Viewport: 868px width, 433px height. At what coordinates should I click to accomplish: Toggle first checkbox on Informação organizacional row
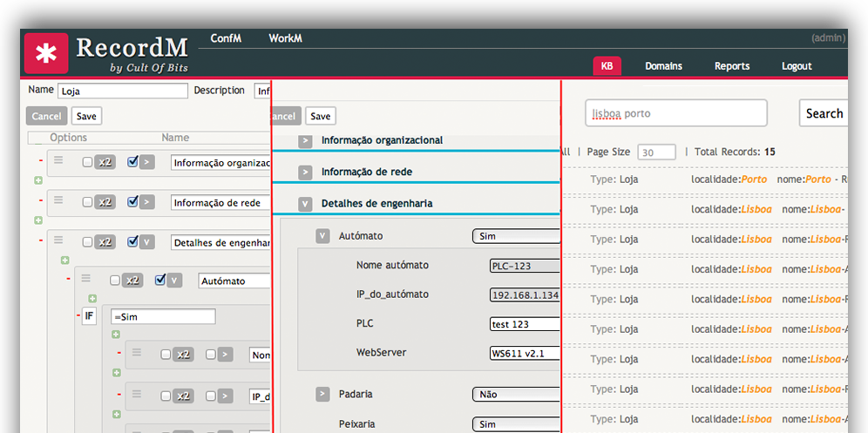tap(87, 162)
